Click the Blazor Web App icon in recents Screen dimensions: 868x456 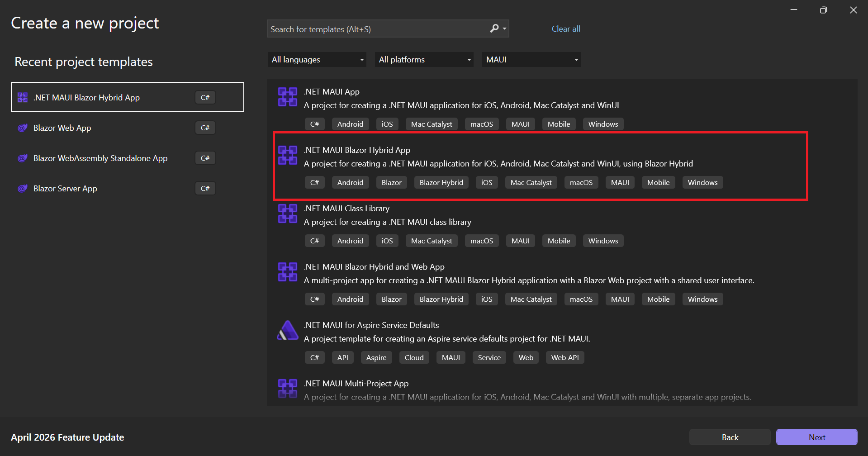pyautogui.click(x=23, y=128)
